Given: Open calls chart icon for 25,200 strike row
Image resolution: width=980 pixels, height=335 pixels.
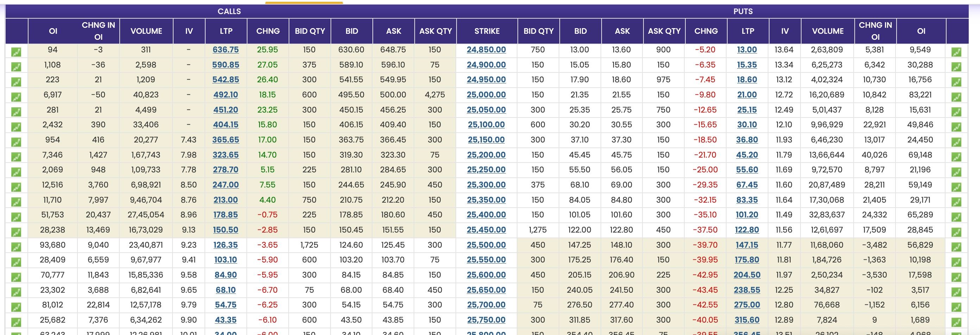Looking at the screenshot, I should point(16,157).
